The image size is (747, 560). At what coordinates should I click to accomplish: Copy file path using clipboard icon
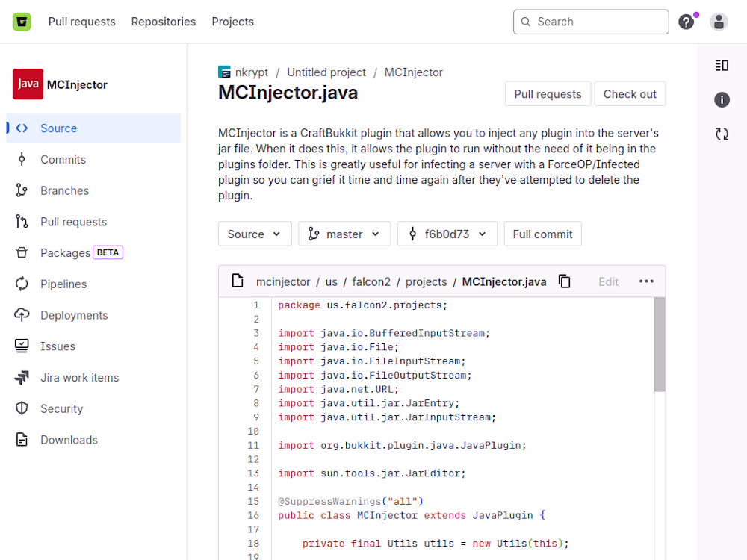[565, 281]
